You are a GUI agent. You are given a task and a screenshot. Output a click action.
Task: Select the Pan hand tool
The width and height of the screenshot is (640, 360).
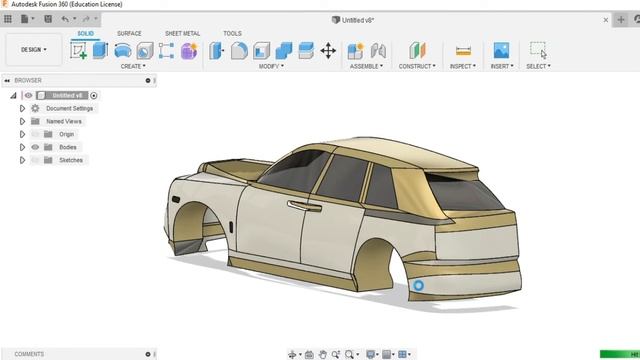point(322,354)
